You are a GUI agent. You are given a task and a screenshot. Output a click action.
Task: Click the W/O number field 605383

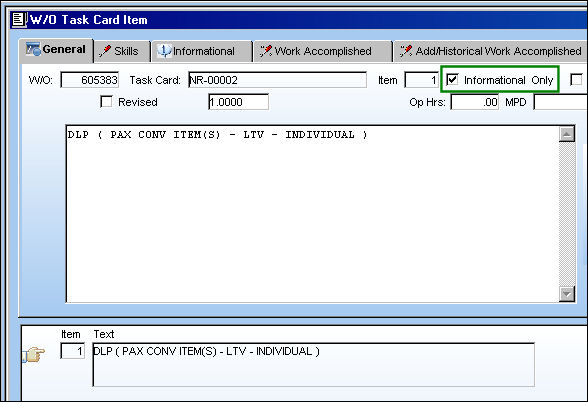tap(90, 80)
